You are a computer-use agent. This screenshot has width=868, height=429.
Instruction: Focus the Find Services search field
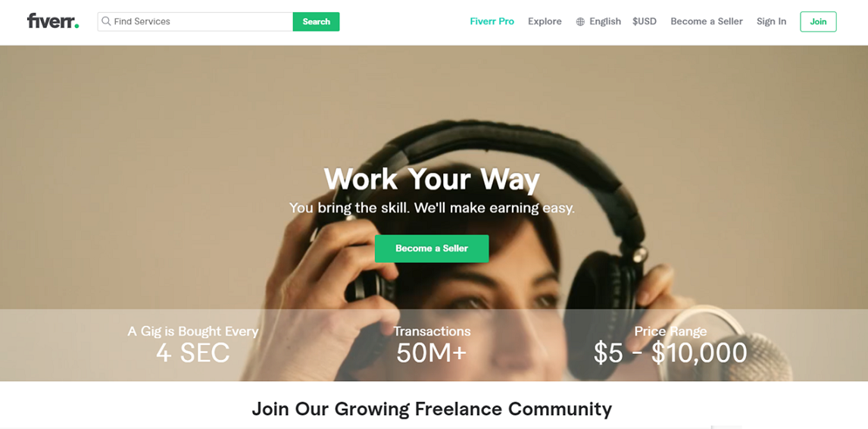(x=195, y=22)
